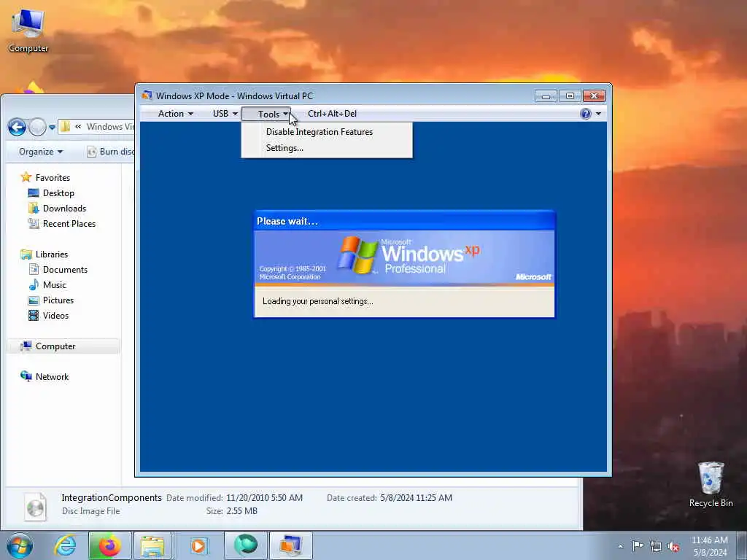
Task: Show hidden tray icons arrow
Action: [620, 546]
